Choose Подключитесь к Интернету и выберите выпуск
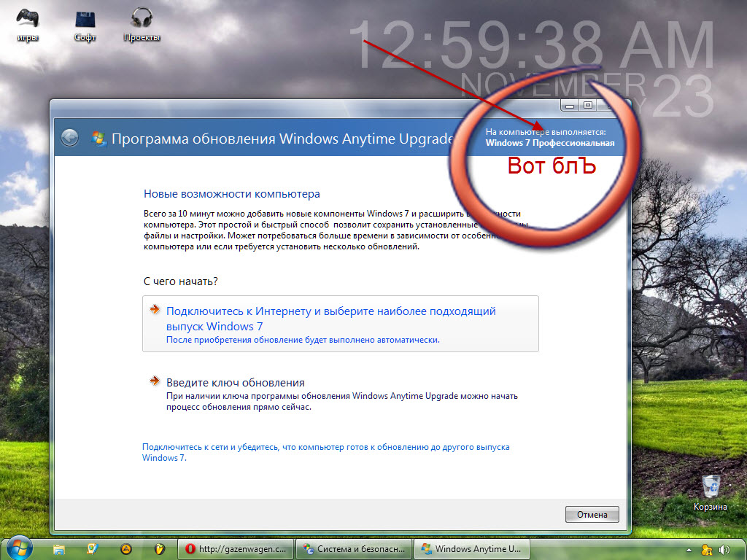The image size is (747, 560). (340, 324)
